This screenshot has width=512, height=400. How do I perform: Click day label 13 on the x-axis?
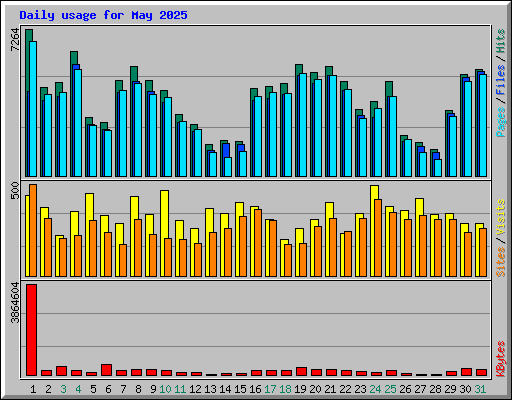click(210, 389)
